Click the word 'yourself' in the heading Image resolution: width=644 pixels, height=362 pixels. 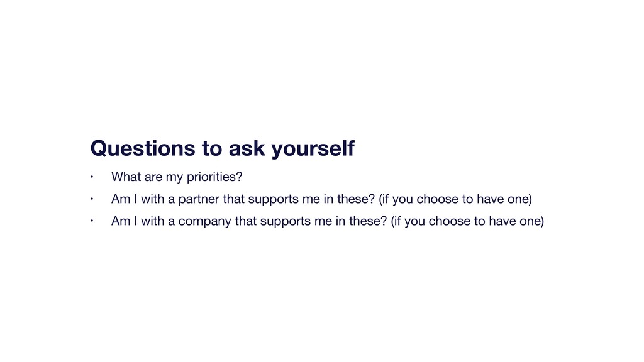point(313,148)
